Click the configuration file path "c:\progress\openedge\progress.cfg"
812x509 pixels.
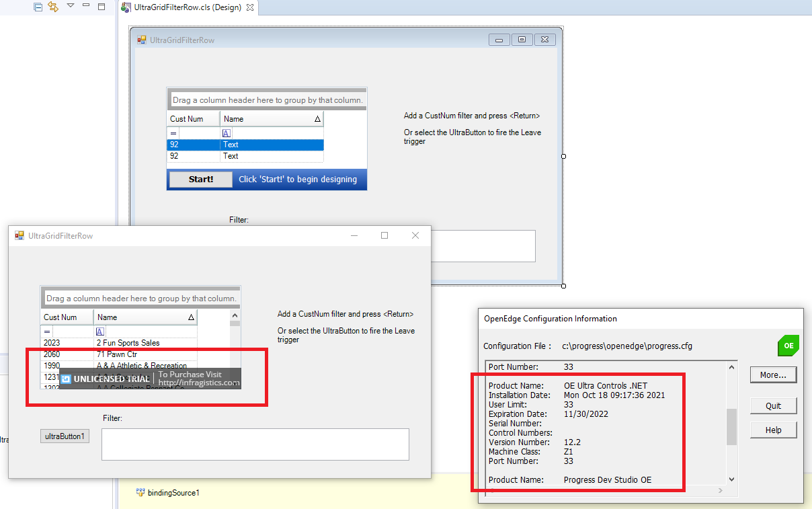point(627,346)
